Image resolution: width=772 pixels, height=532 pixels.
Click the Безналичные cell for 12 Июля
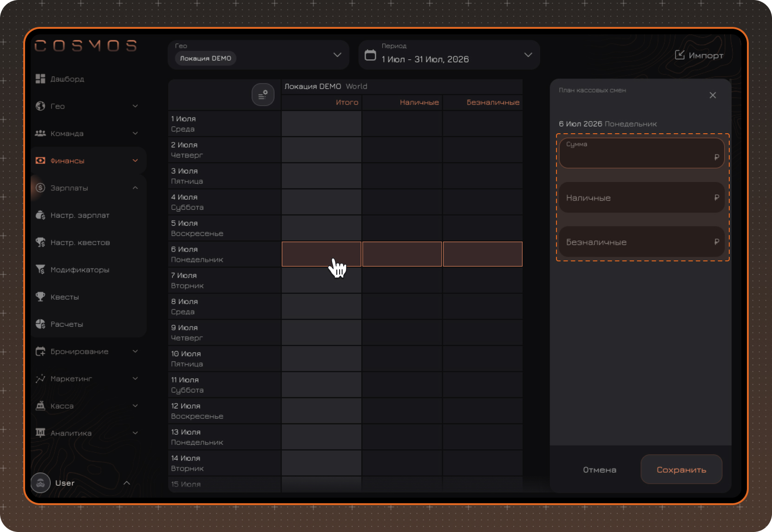[x=483, y=411]
